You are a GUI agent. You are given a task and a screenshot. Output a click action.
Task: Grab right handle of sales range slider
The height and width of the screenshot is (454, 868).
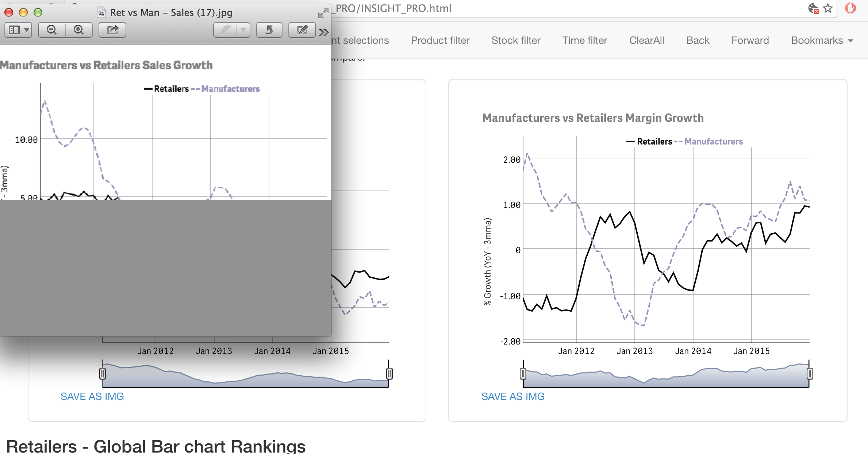(x=389, y=374)
